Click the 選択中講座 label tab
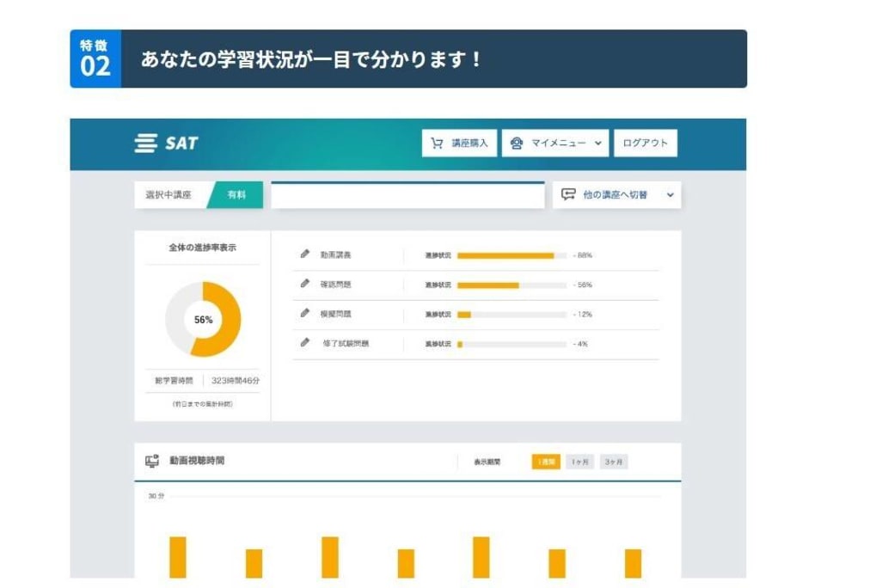882x588 pixels. click(x=171, y=195)
